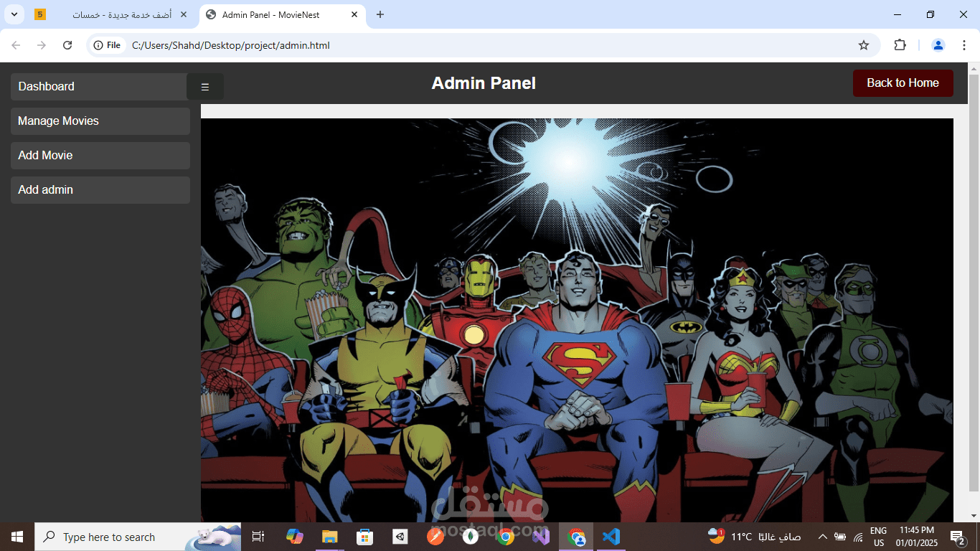Viewport: 980px width, 551px height.
Task: Expand the hidden system tray icons chevron
Action: pyautogui.click(x=822, y=537)
